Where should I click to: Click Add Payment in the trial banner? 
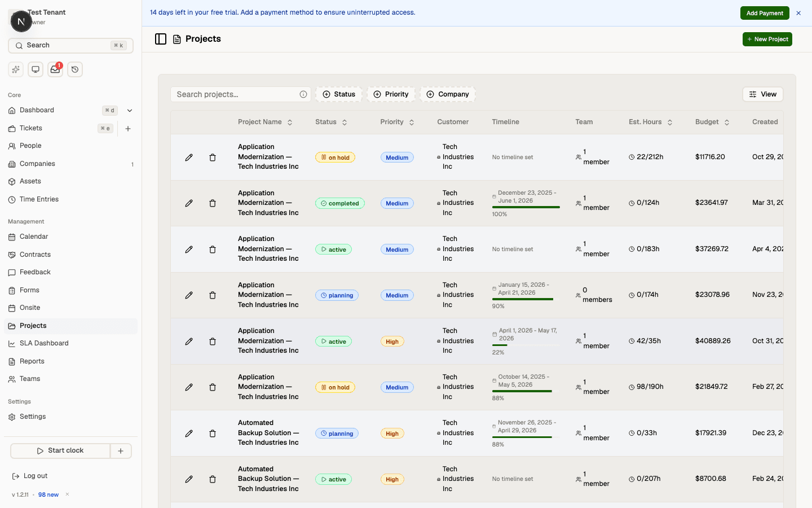765,12
